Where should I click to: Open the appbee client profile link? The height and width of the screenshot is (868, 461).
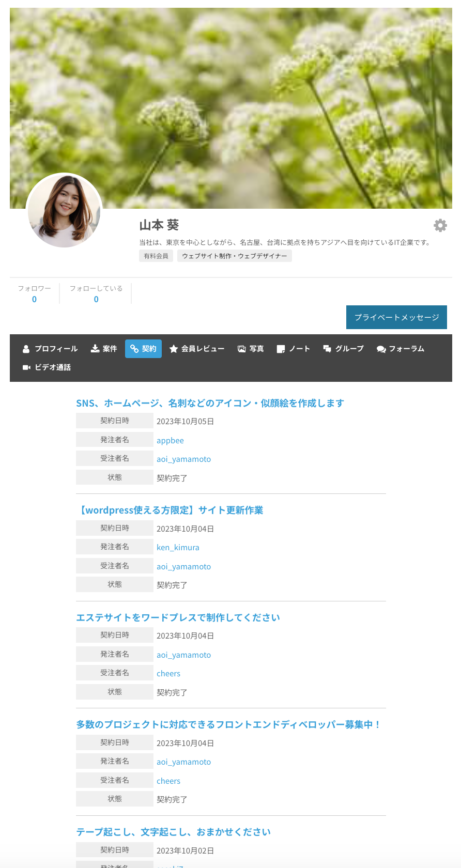tap(170, 441)
